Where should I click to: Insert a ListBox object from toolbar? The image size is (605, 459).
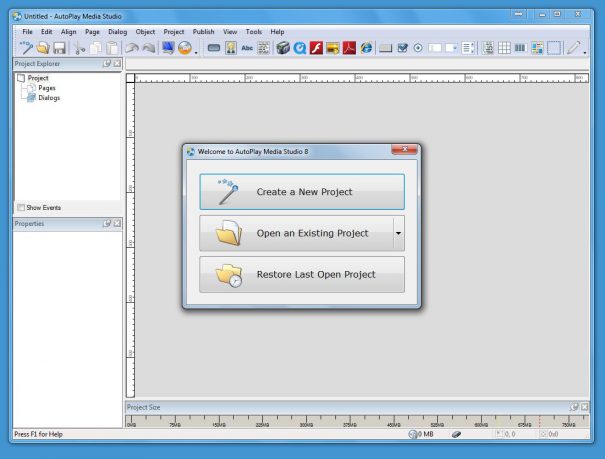pyautogui.click(x=468, y=48)
